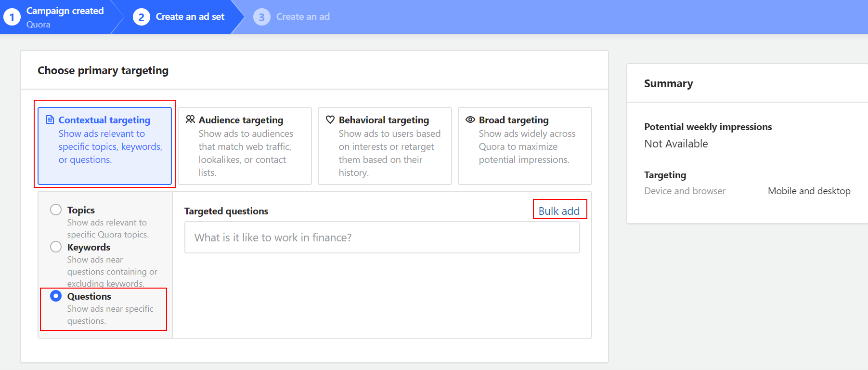Screen dimensions: 868x370
Task: Click the Behavioral targeting heart icon
Action: click(x=330, y=119)
